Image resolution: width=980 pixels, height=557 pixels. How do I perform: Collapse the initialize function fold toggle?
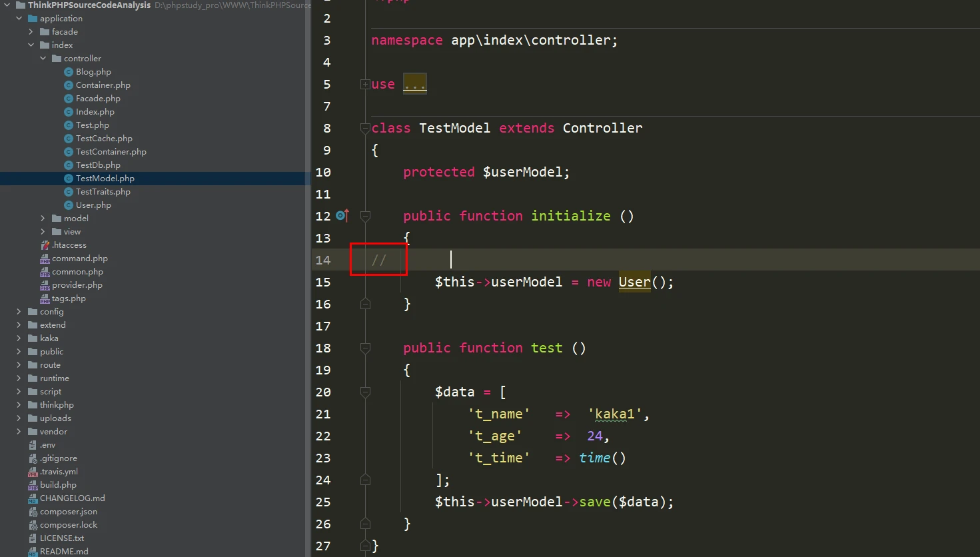click(364, 216)
